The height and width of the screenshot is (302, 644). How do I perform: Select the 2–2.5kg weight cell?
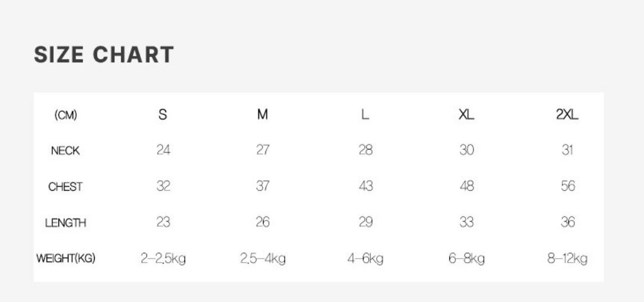pos(163,259)
